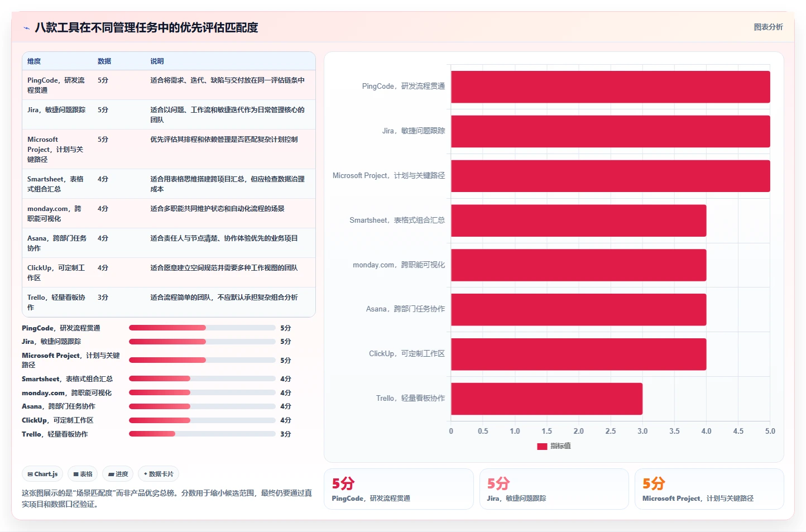Click the Microsoft Project progress bar
The image size is (806, 532).
[x=202, y=360]
